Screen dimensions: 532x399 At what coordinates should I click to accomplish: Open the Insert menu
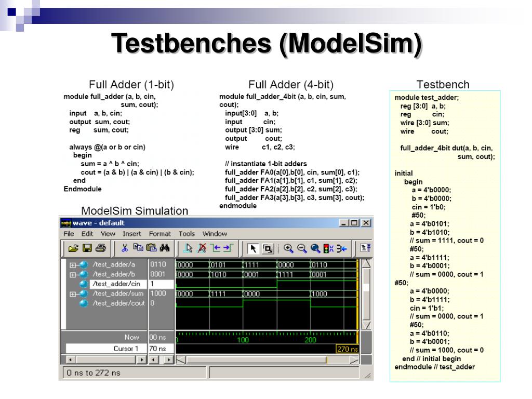[x=131, y=234]
